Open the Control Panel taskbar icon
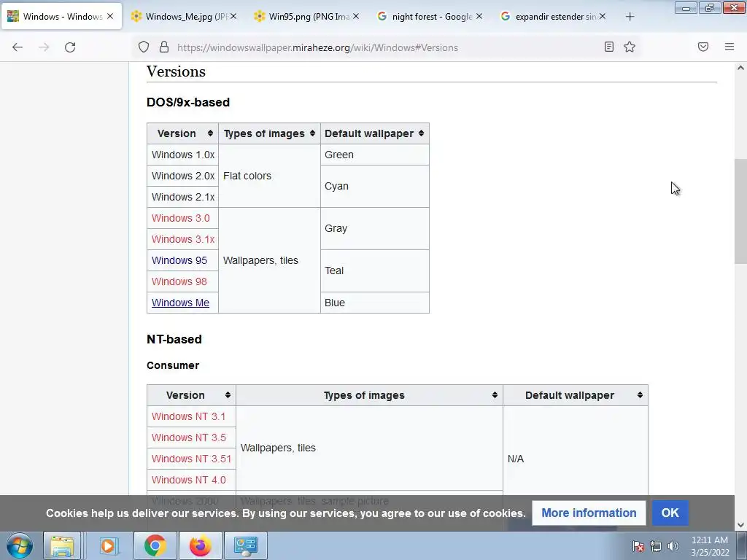The width and height of the screenshot is (747, 560). tap(246, 545)
